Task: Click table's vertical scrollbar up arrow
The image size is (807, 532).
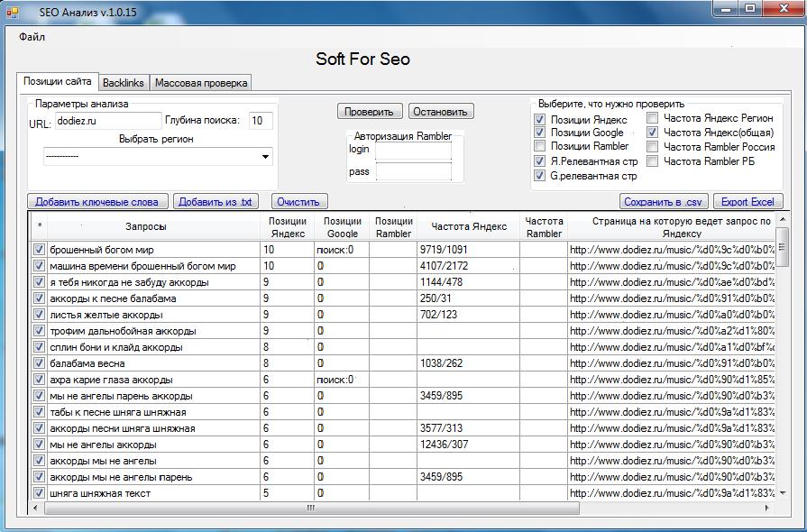Action: (783, 220)
